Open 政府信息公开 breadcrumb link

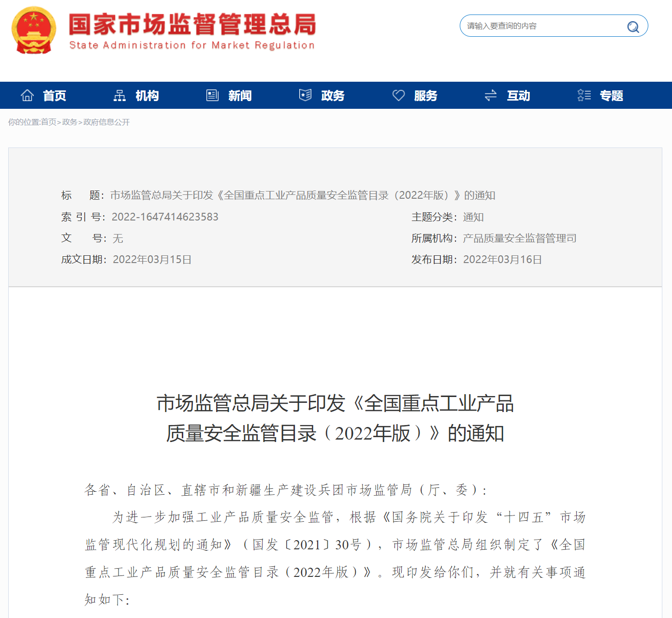click(106, 122)
